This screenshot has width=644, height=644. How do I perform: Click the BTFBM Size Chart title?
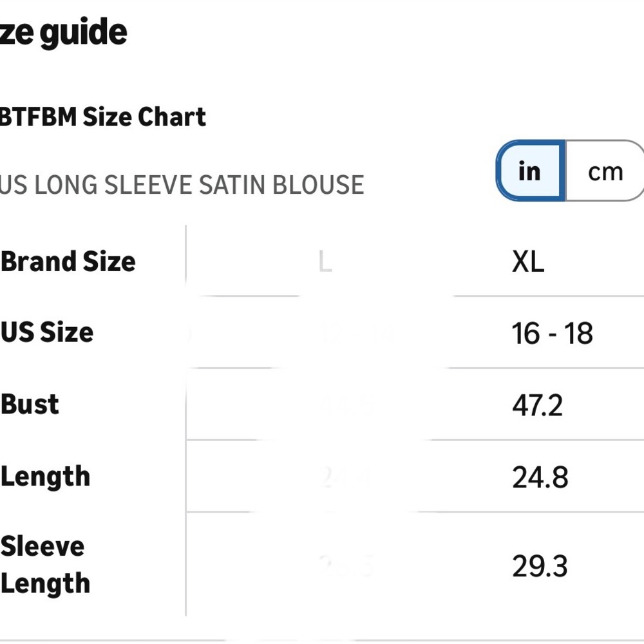tap(102, 117)
